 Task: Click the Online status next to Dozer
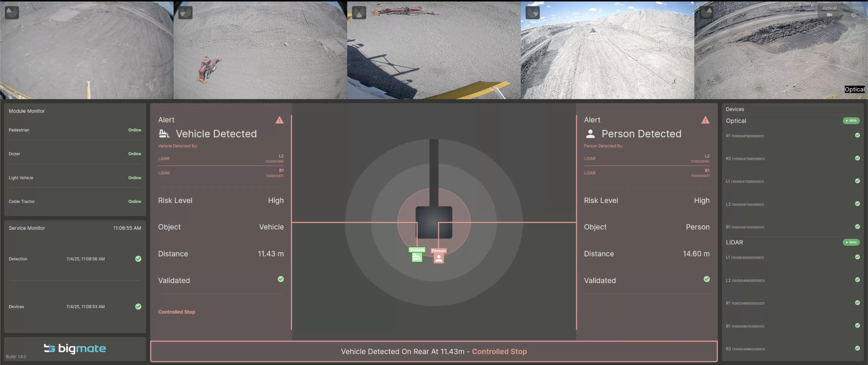pyautogui.click(x=134, y=154)
